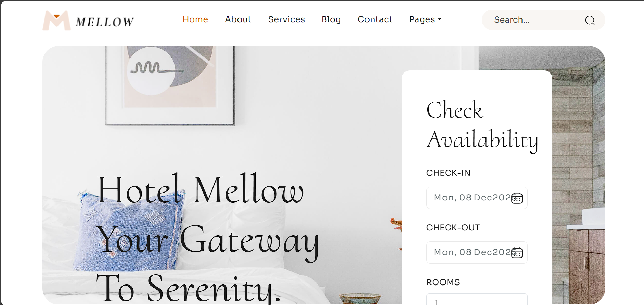Click the framed artwork in hero image
The height and width of the screenshot is (305, 644).
point(170,85)
